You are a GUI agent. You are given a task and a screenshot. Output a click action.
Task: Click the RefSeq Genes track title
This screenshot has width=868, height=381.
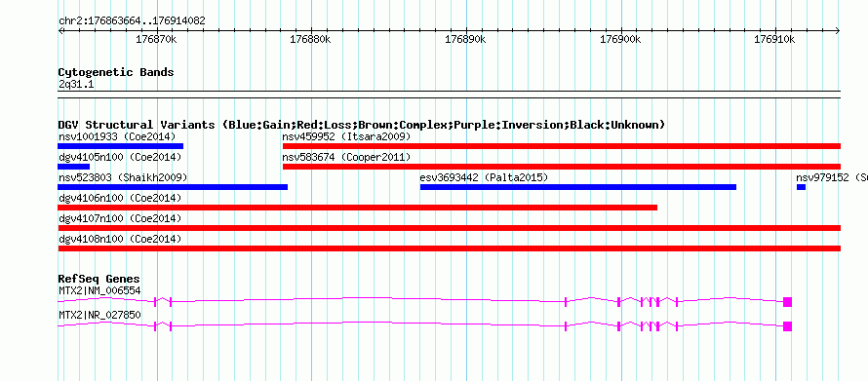point(99,279)
